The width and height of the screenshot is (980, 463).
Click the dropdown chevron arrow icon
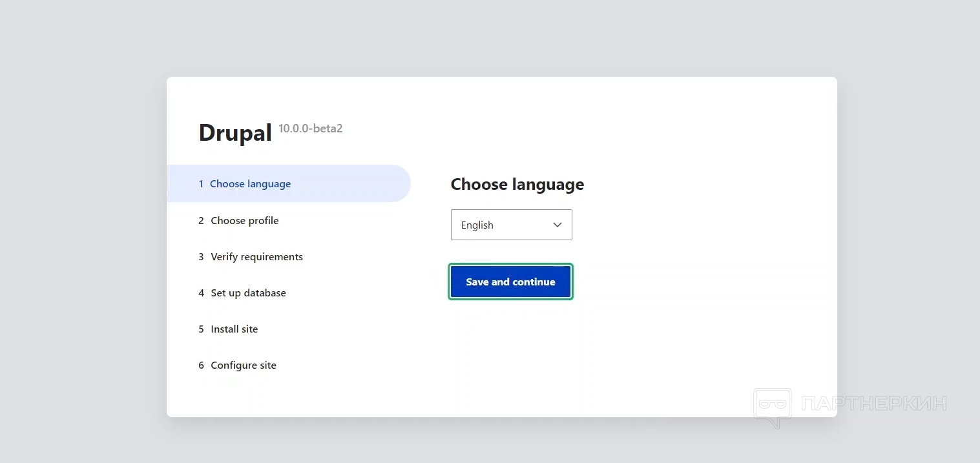tap(558, 225)
